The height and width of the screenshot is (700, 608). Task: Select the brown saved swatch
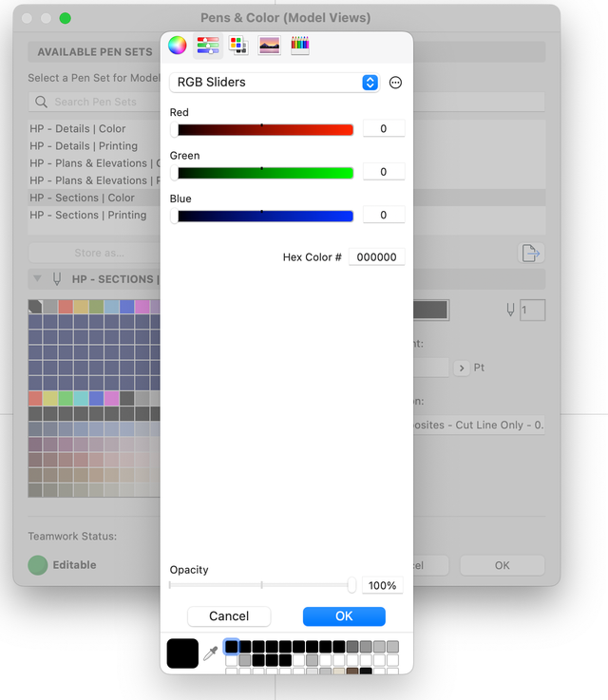pos(352,672)
